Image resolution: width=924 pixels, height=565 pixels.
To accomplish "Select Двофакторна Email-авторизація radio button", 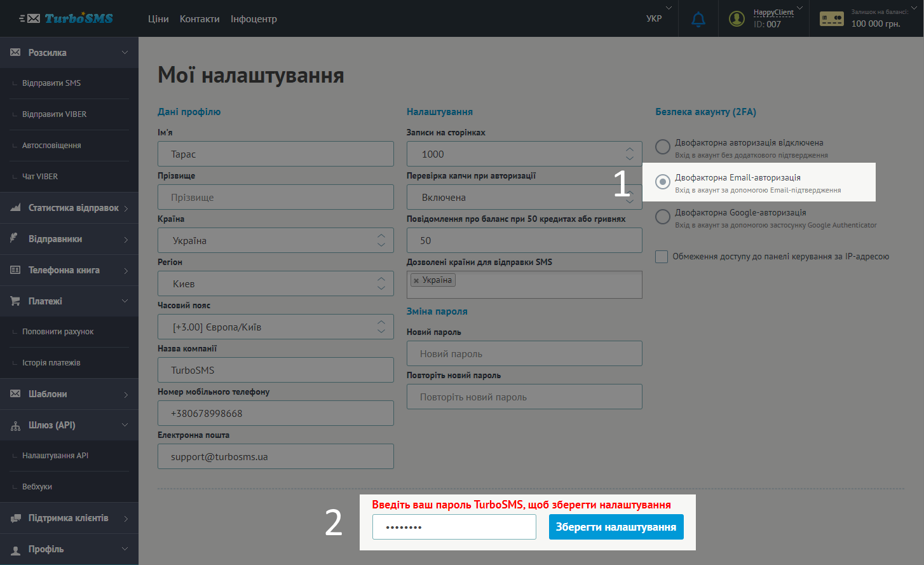I will (x=663, y=182).
